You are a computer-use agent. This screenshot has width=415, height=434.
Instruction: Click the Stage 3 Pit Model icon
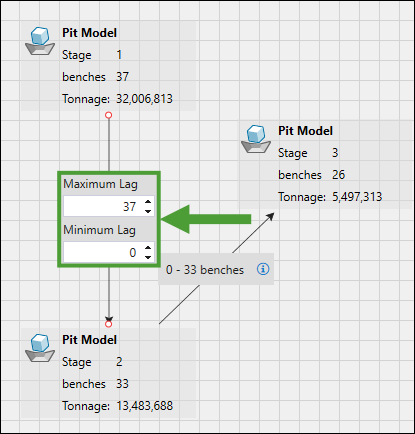coord(256,139)
